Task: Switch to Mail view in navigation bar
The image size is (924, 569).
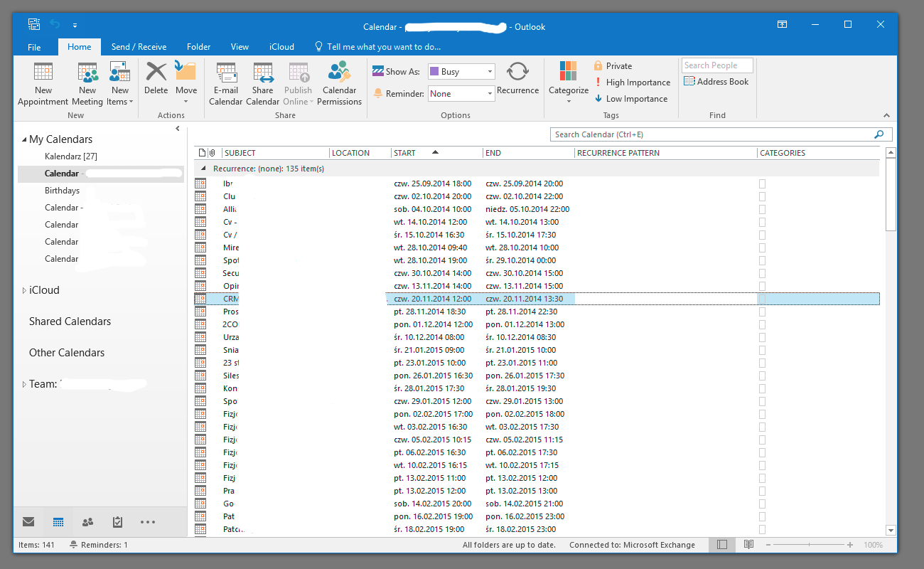Action: pyautogui.click(x=28, y=522)
